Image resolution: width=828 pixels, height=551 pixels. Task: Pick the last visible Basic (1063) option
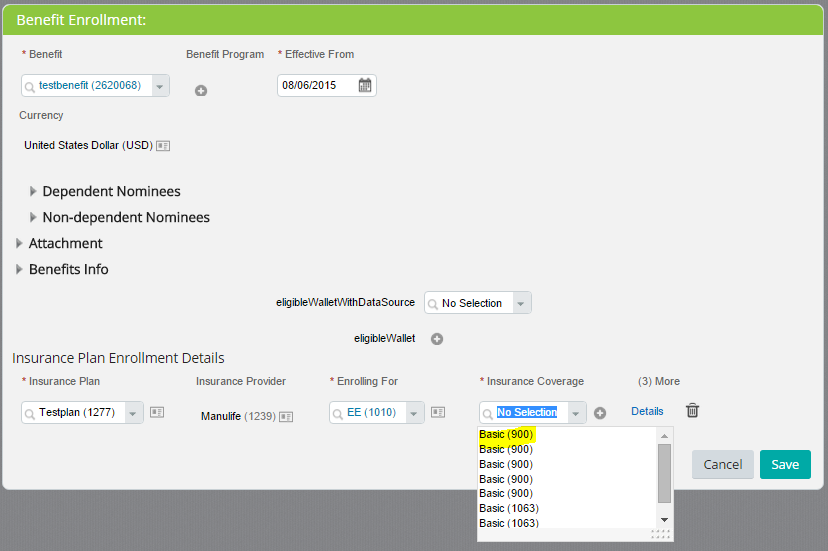pos(509,522)
